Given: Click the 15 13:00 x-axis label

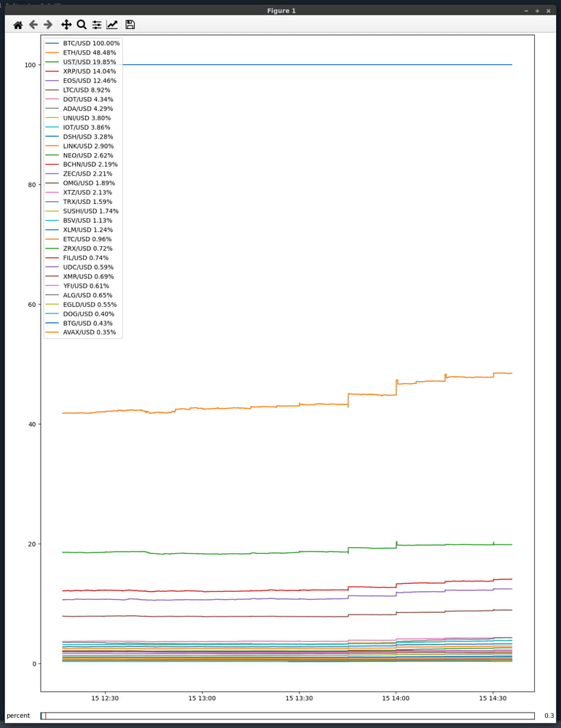Looking at the screenshot, I should click(202, 698).
